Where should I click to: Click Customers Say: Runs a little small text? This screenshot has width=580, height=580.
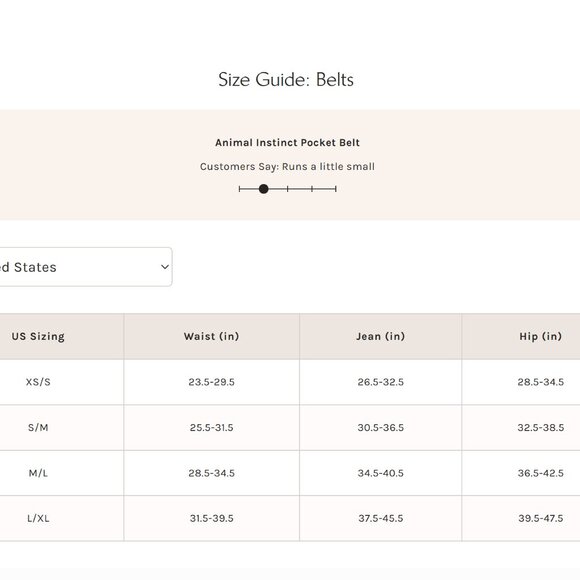[287, 166]
